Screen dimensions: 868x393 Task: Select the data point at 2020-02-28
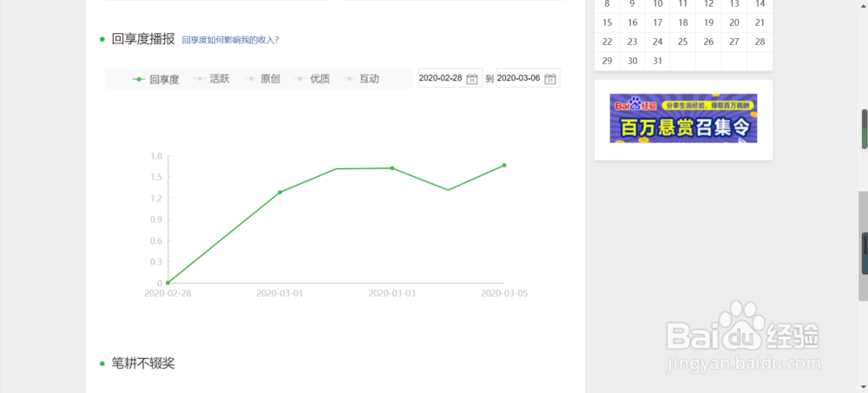pos(168,283)
